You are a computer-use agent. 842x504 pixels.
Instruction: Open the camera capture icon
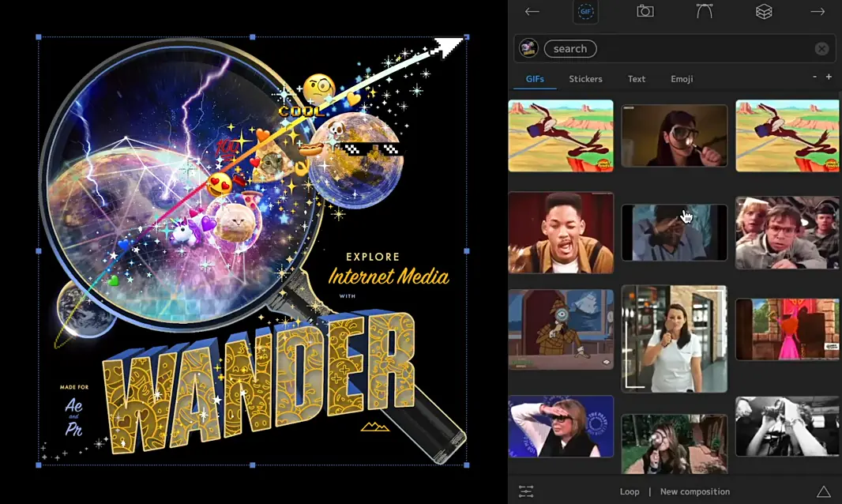tap(645, 11)
